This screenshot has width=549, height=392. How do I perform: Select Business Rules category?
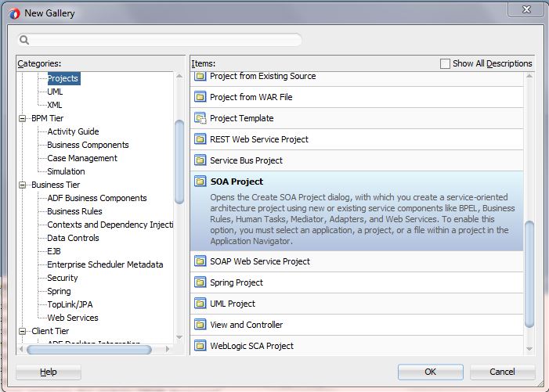coord(74,211)
